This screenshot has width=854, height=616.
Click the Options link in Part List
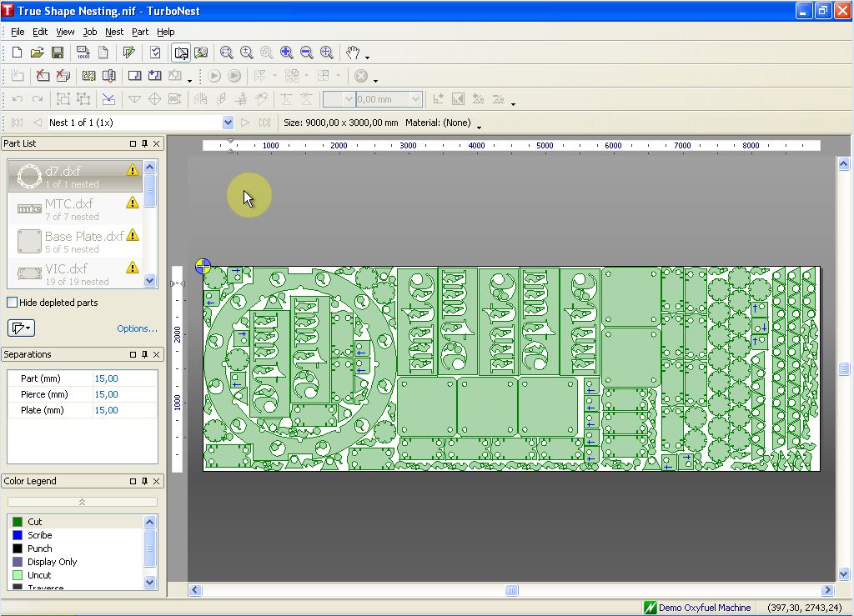point(136,328)
